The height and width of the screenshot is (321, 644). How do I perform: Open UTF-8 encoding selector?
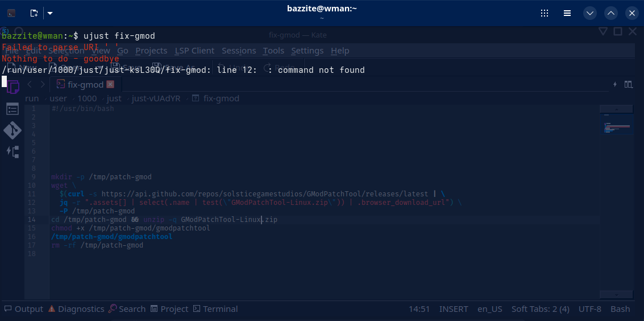(590, 309)
